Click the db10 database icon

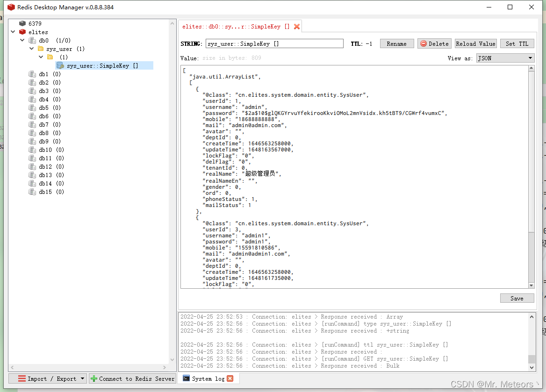click(32, 150)
